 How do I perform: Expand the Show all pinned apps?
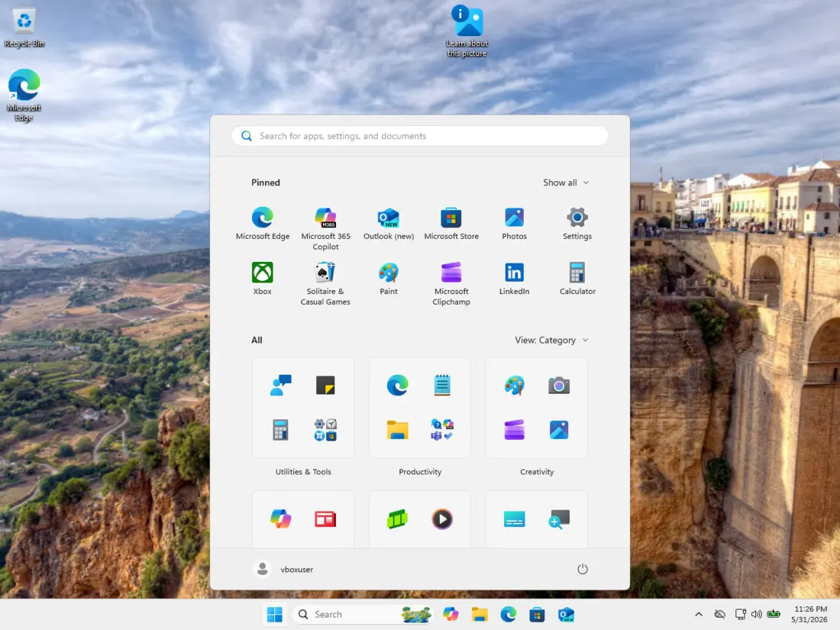pyautogui.click(x=566, y=183)
